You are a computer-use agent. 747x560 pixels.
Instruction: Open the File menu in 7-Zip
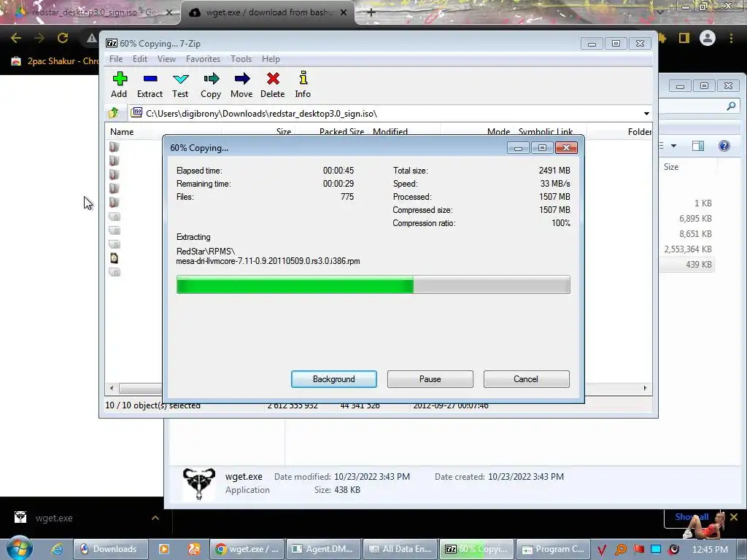116,59
